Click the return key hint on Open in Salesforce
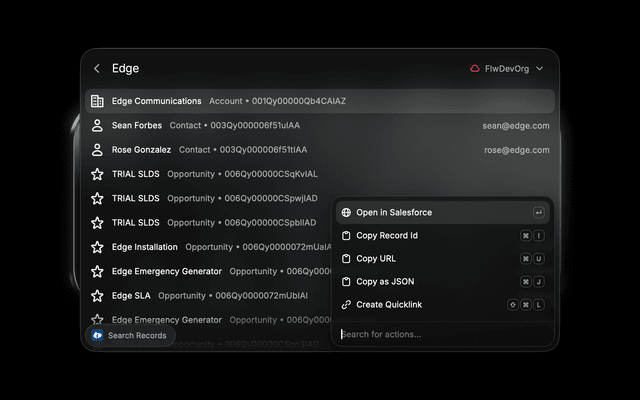 click(x=539, y=213)
